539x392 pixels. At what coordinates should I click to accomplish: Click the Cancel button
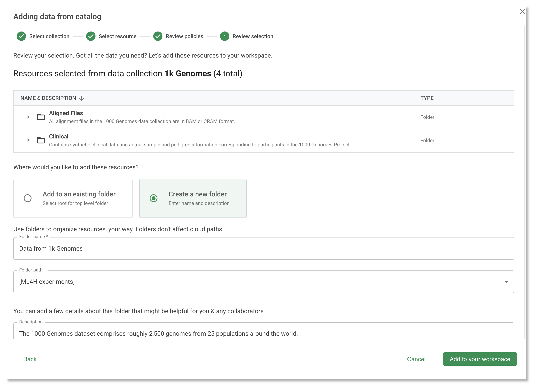pyautogui.click(x=416, y=359)
